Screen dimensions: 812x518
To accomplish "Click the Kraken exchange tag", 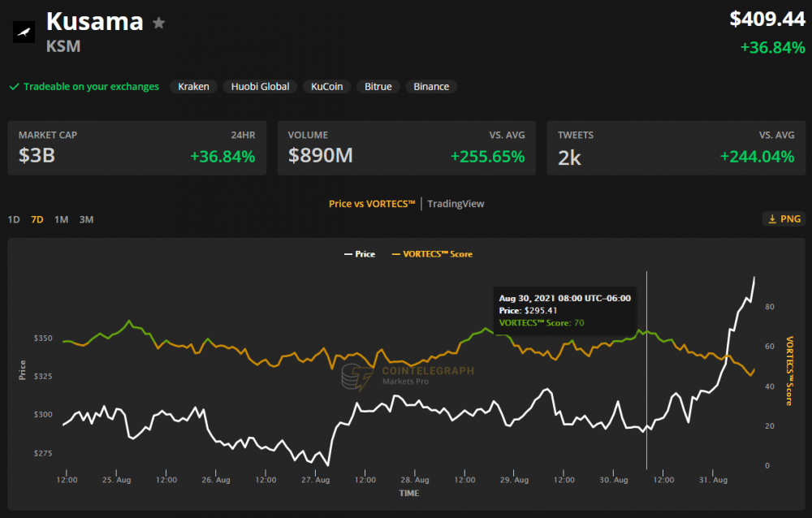I will pos(194,87).
